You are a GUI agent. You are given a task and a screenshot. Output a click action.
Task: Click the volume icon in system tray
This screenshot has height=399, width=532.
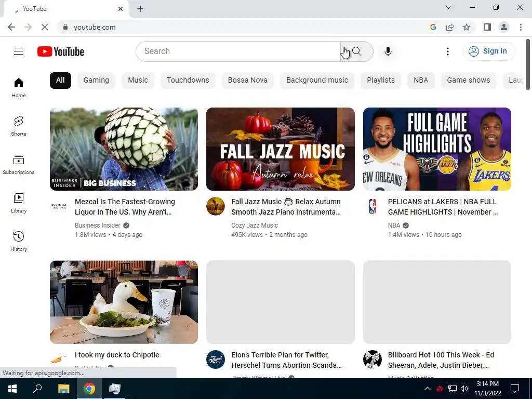tap(464, 389)
